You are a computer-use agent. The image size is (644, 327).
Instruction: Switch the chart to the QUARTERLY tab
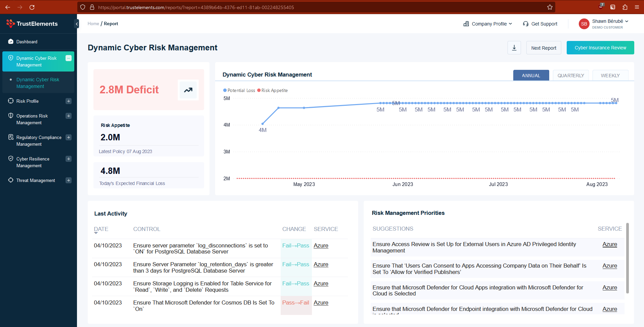[571, 76]
